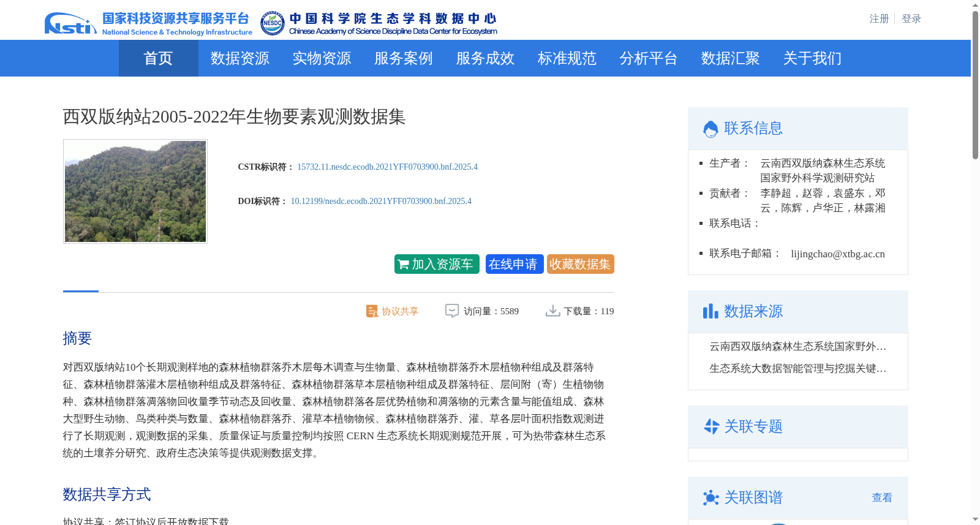Click the 生产者 name text
Image resolution: width=980 pixels, height=525 pixels.
[x=823, y=171]
